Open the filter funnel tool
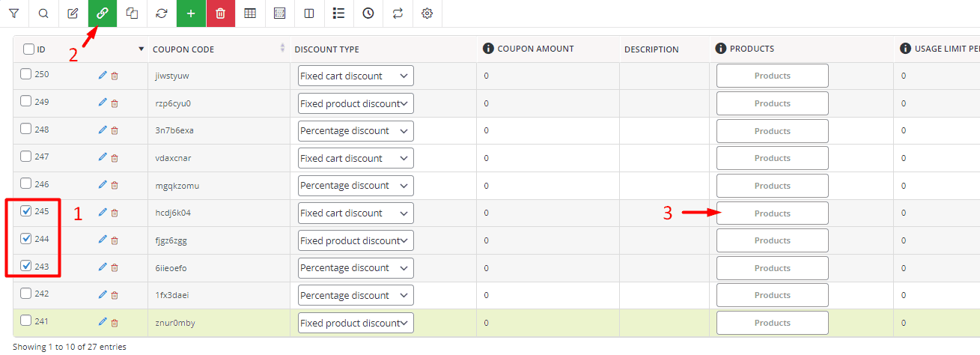980x355 pixels. coord(14,13)
